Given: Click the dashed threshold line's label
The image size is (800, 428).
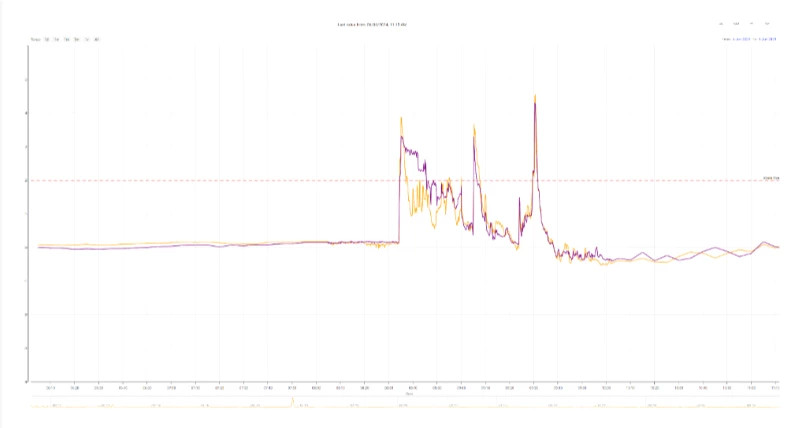Looking at the screenshot, I should pyautogui.click(x=770, y=179).
